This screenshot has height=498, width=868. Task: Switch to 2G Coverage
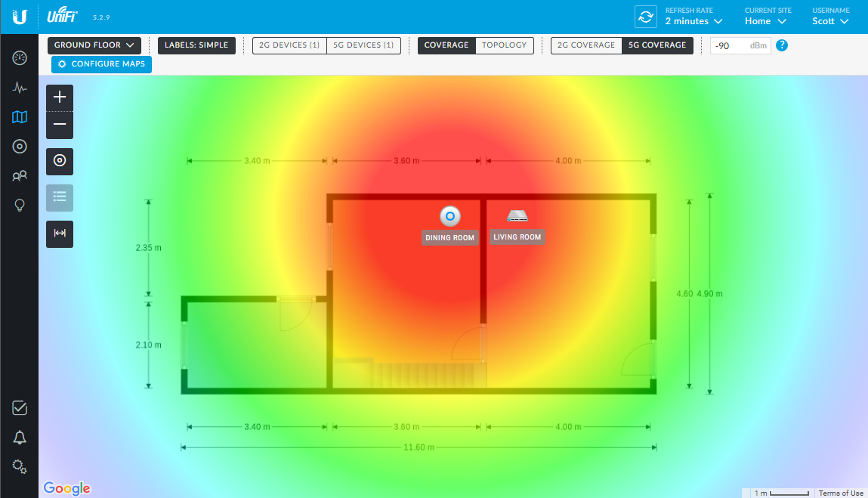click(585, 45)
